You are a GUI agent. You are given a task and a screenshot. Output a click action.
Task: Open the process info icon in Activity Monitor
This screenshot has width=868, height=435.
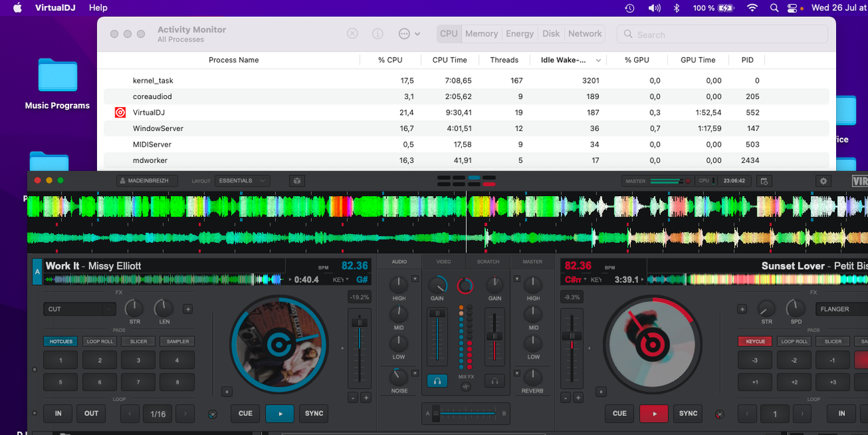tap(378, 33)
